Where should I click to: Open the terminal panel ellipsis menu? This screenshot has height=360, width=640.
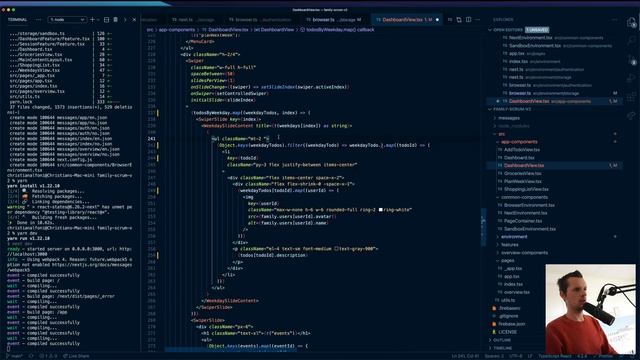point(38,20)
